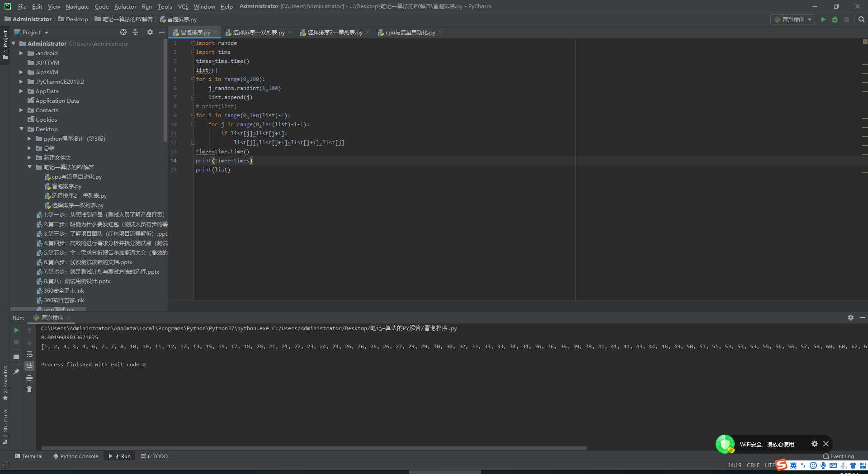This screenshot has height=474, width=868.
Task: Click the locate-in-project target icon
Action: point(123,32)
